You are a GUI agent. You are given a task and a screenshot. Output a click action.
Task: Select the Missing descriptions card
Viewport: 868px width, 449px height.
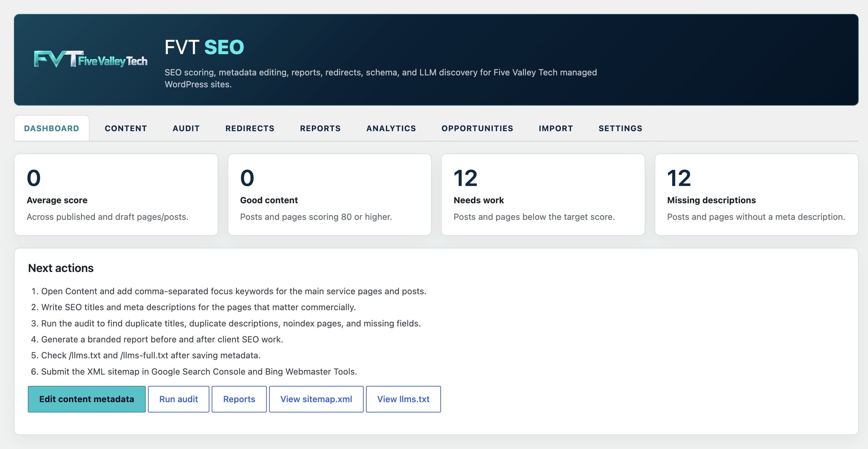pyautogui.click(x=757, y=195)
